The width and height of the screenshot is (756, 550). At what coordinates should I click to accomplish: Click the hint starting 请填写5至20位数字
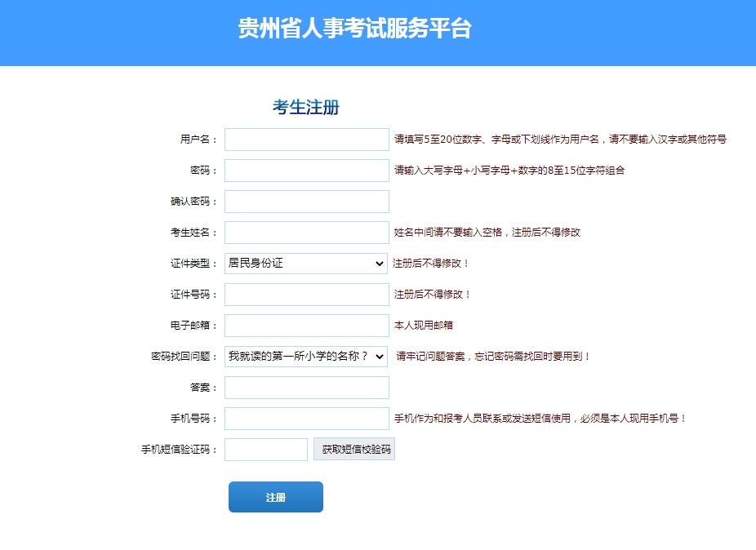[x=560, y=140]
